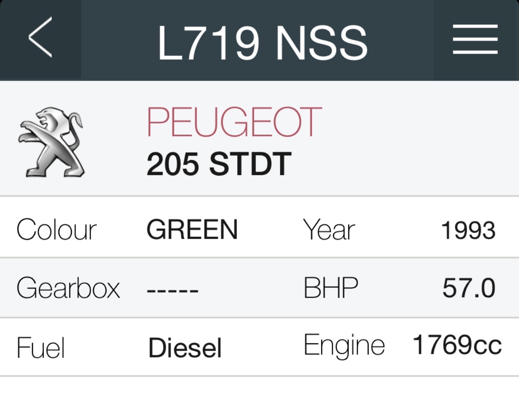Tap the 57.0 BHP value
The width and height of the screenshot is (519, 420).
469,288
